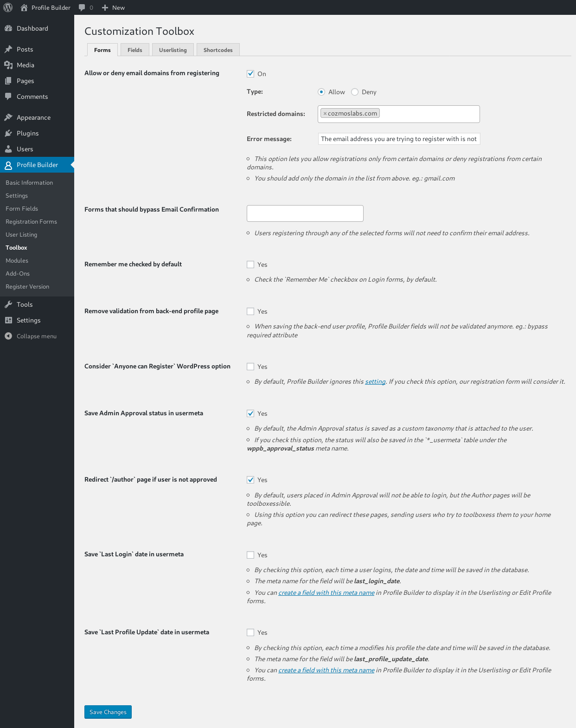
Task: Click the Plugins plug icon
Action: click(x=8, y=133)
